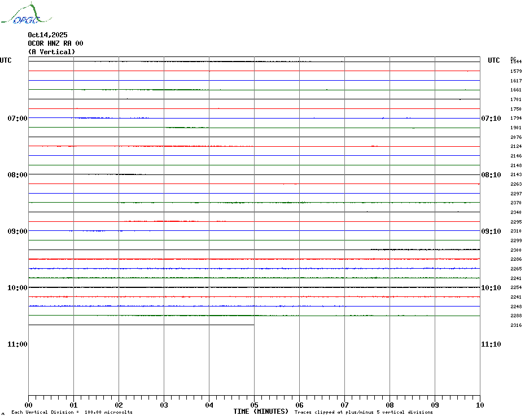Click the DC value "1701"
The image size is (525, 420).
516,99
